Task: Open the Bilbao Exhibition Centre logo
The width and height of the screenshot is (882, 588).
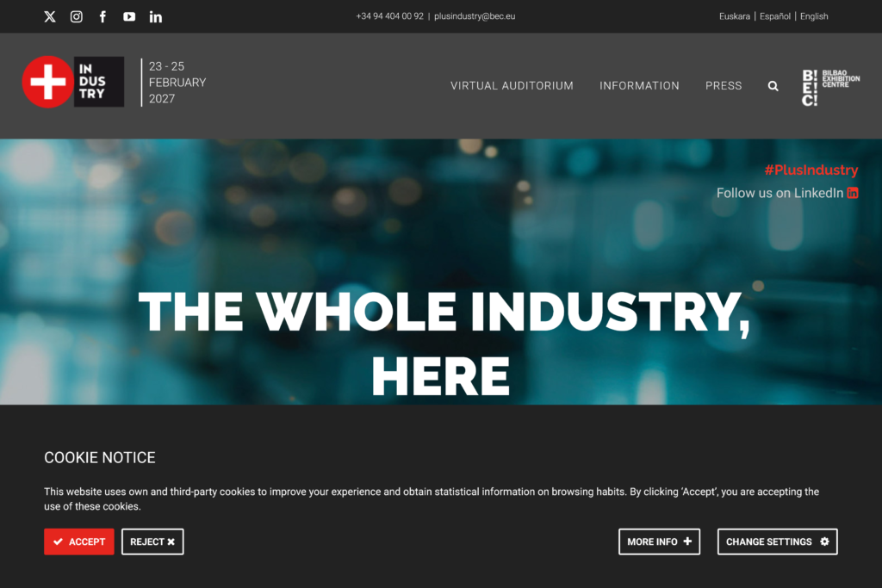Action: pyautogui.click(x=830, y=86)
